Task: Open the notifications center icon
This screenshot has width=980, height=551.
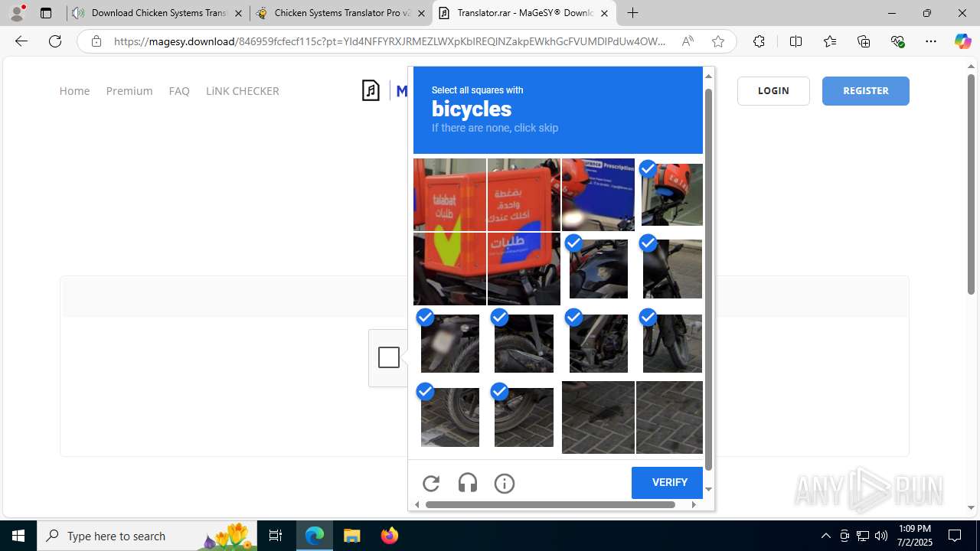Action: click(x=955, y=536)
